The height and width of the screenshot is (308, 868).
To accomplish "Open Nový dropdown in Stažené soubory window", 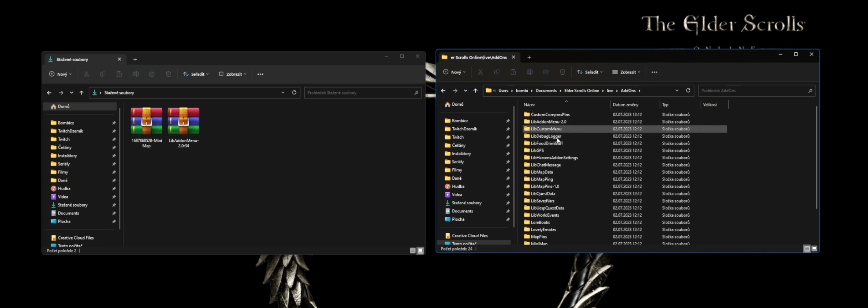I will pos(60,74).
